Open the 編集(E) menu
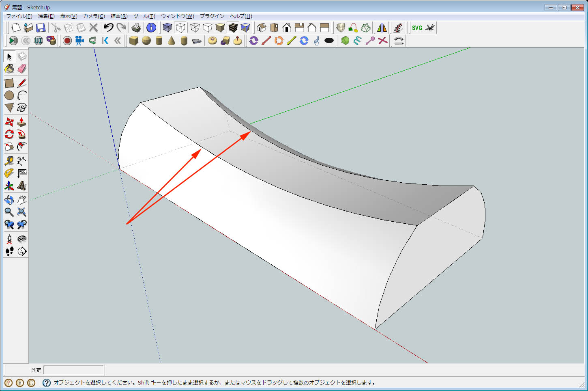 point(46,16)
